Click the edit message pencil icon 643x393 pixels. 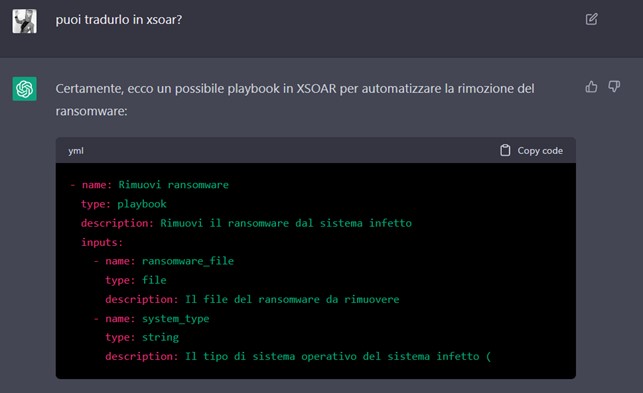591,19
